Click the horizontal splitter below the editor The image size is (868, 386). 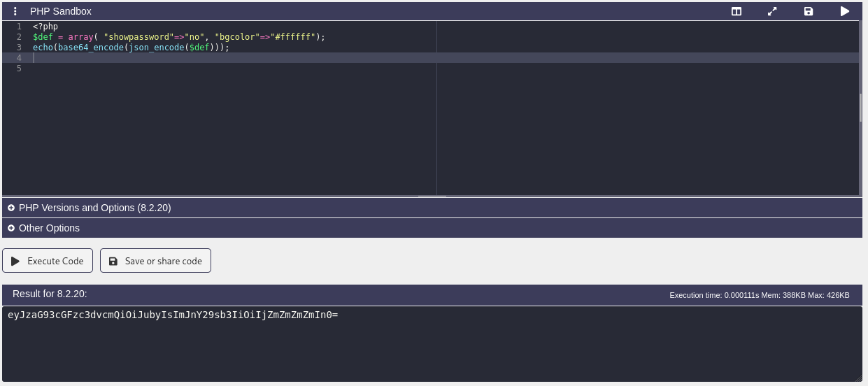(432, 196)
